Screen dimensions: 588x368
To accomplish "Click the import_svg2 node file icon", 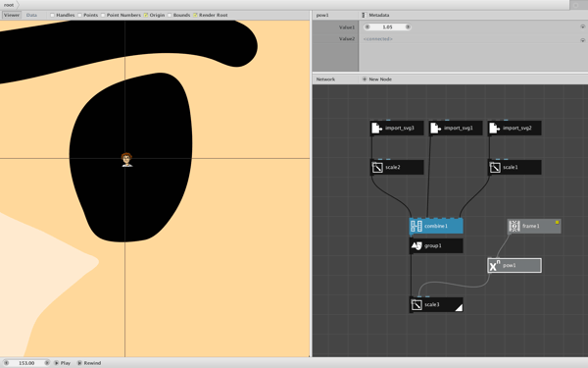I will point(494,128).
